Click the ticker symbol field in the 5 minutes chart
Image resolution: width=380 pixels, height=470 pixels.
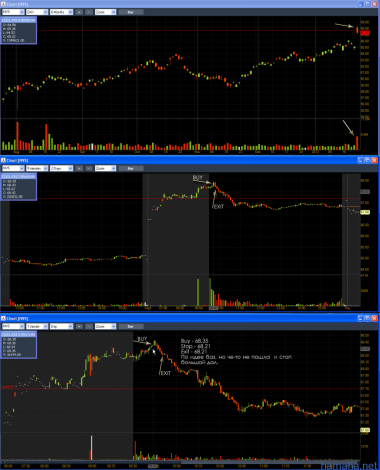(13, 168)
